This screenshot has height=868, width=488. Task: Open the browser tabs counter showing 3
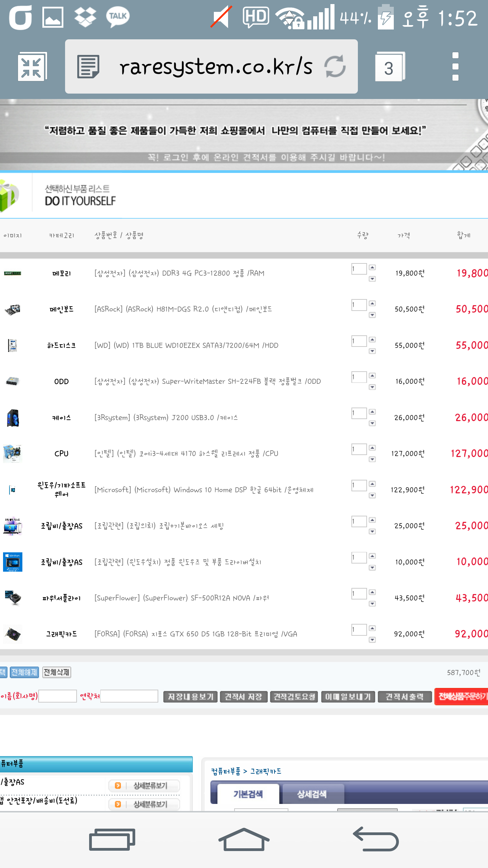point(390,67)
